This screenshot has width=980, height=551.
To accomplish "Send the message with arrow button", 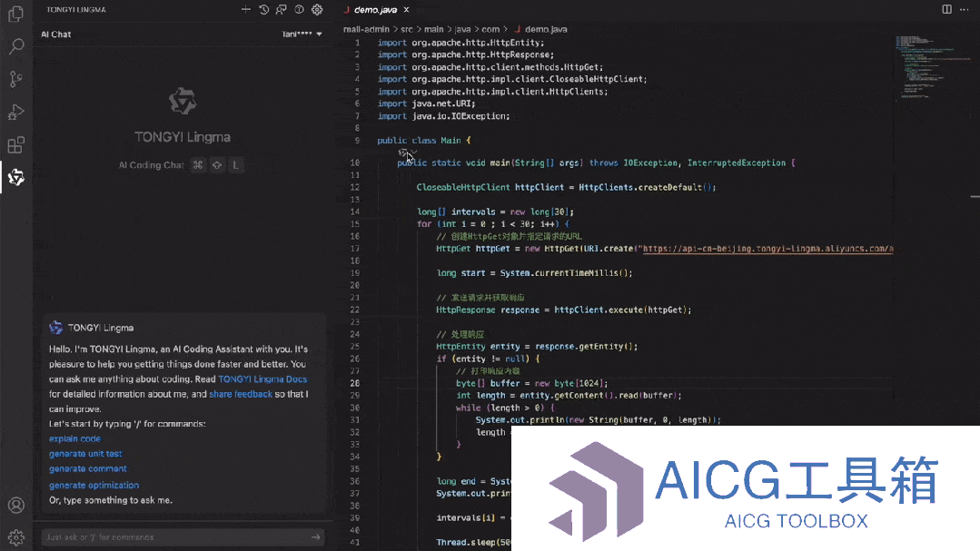I will [x=316, y=537].
